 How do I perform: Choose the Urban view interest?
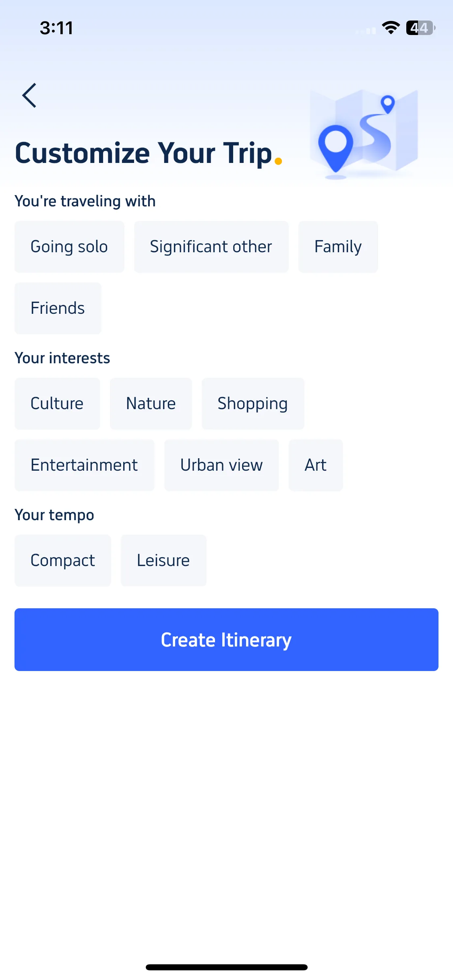[221, 465]
